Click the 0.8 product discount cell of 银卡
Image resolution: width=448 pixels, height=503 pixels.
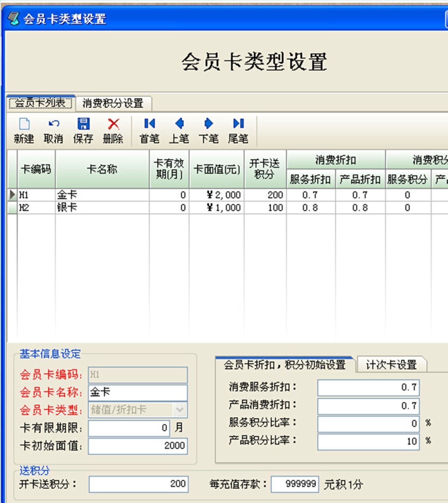click(x=360, y=207)
